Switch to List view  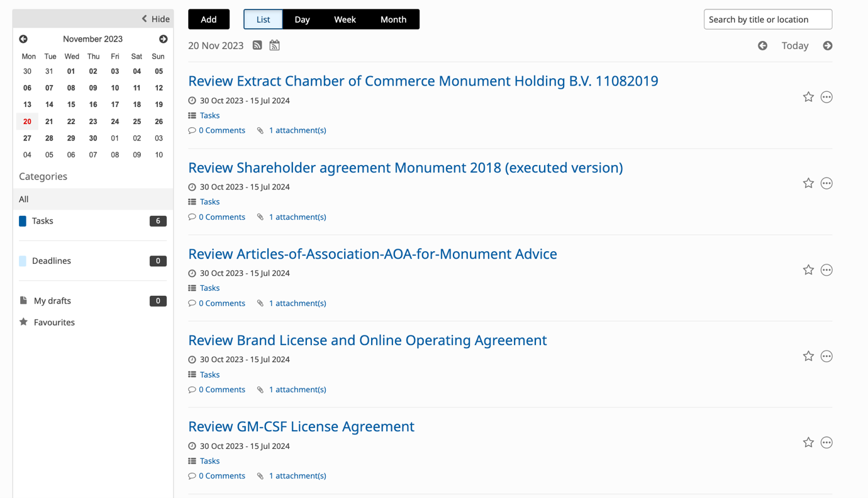coord(263,20)
